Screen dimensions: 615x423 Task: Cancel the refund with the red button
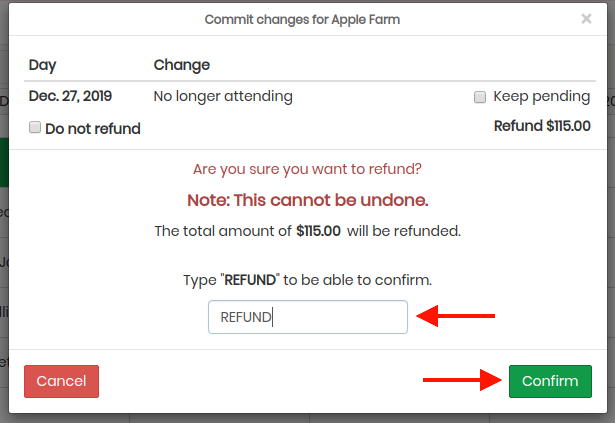[61, 381]
